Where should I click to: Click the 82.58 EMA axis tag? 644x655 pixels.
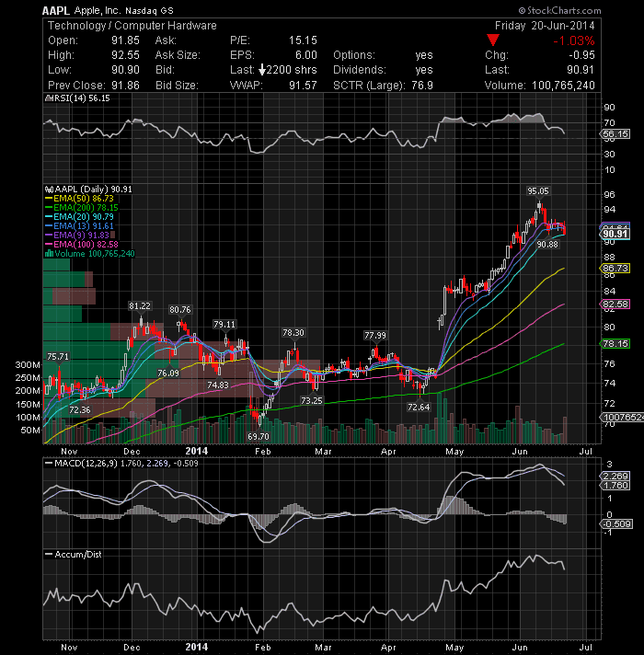click(615, 305)
